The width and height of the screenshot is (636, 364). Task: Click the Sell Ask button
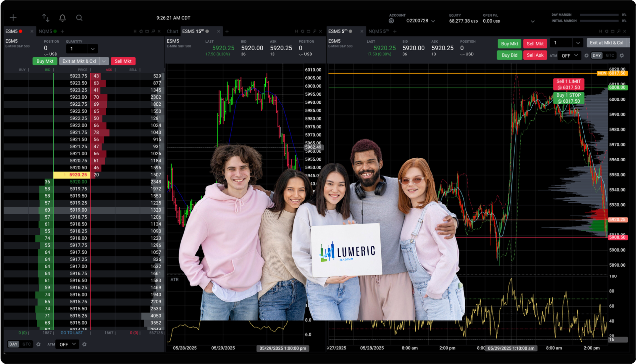click(x=535, y=55)
